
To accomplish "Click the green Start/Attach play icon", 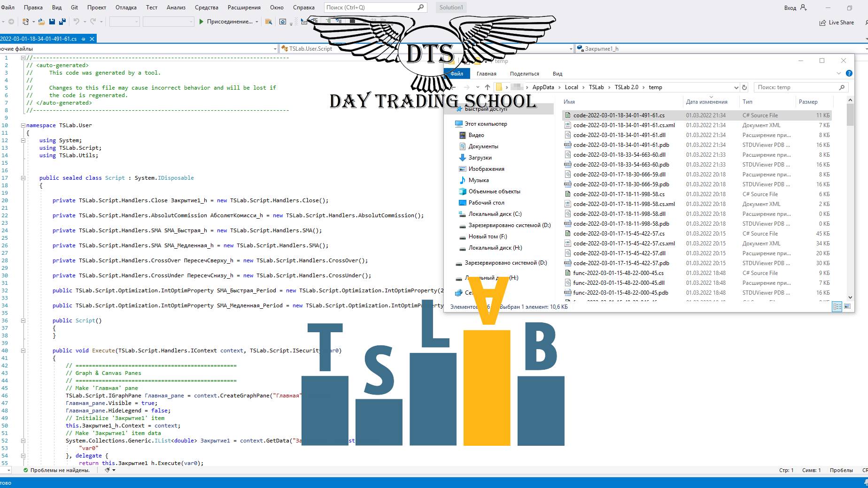I will (201, 22).
